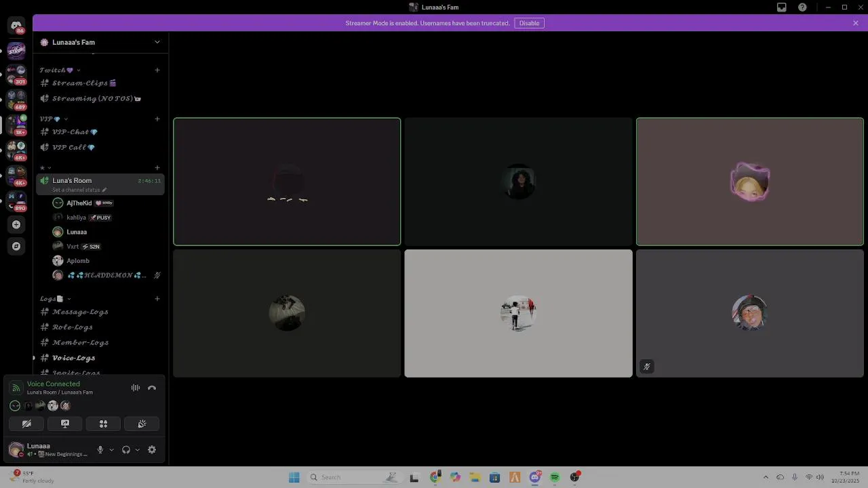Click the taskbar Search box
Image resolution: width=868 pixels, height=488 pixels.
click(x=353, y=477)
